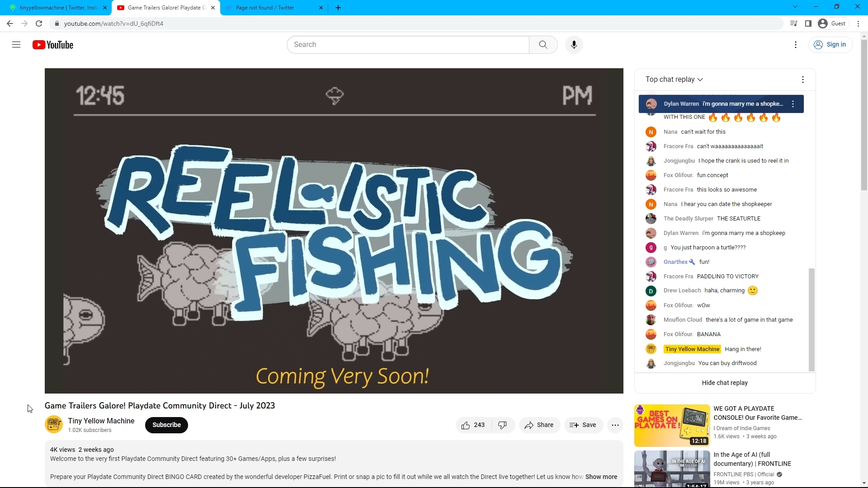
Task: Click the Reel-istic Fishing video player
Action: (x=334, y=231)
